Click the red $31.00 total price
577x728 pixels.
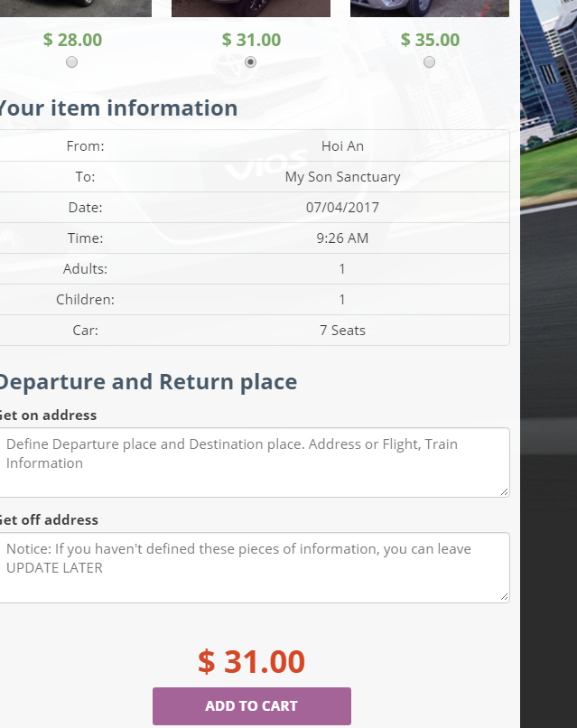[x=251, y=662]
